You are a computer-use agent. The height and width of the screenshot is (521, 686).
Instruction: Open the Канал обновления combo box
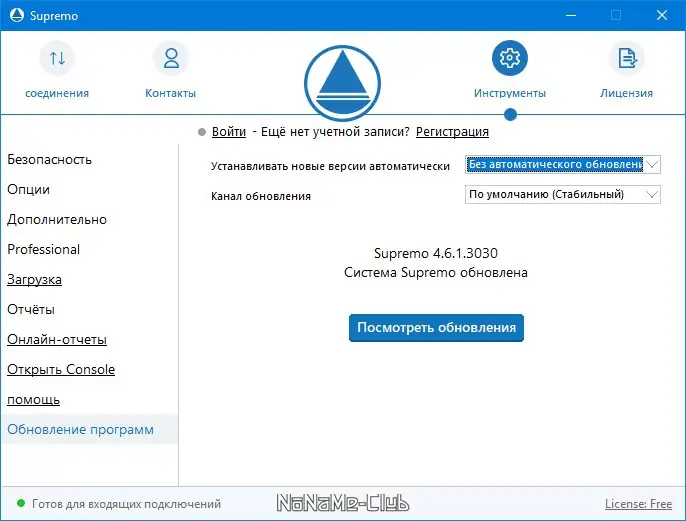[x=563, y=194]
